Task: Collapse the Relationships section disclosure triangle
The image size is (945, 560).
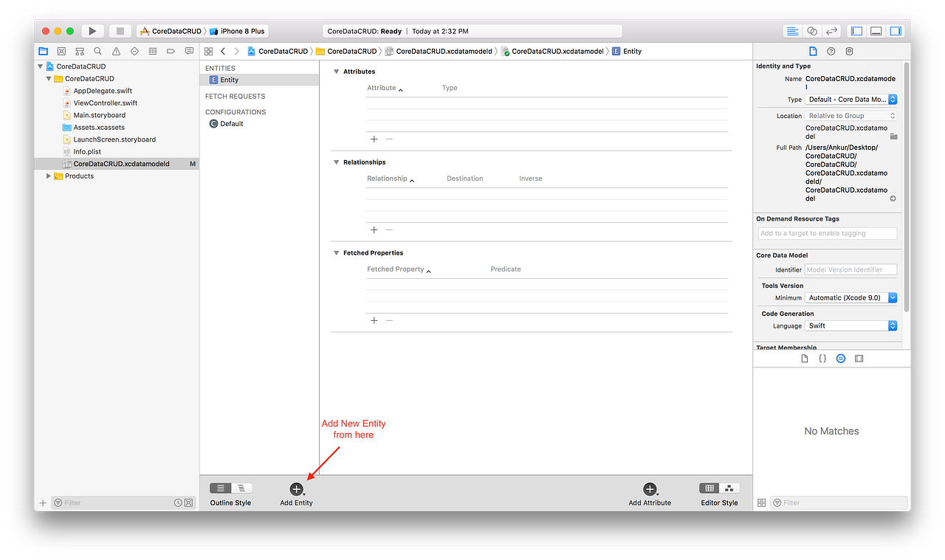Action: [x=337, y=162]
